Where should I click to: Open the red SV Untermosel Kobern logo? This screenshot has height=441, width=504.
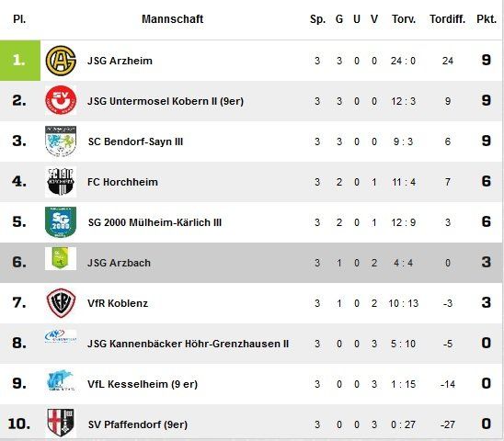61,100
